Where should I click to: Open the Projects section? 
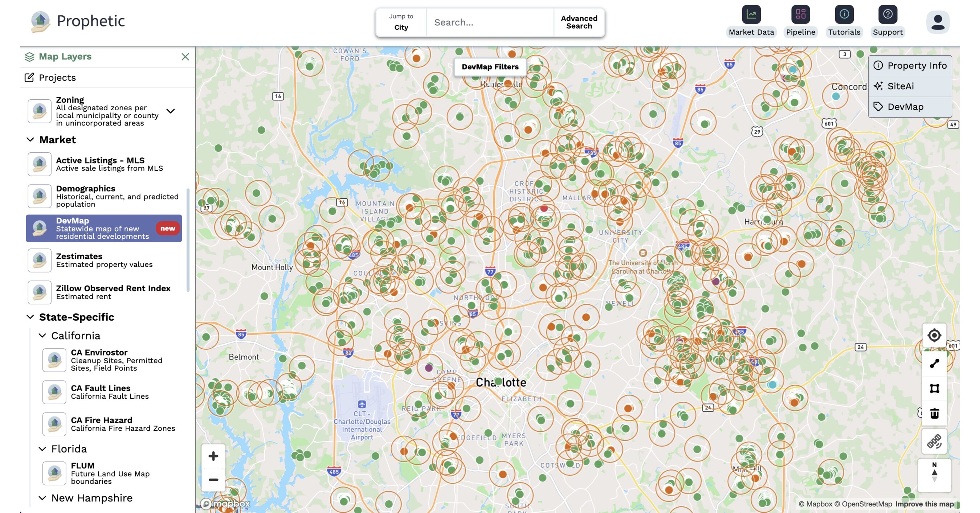(x=108, y=78)
